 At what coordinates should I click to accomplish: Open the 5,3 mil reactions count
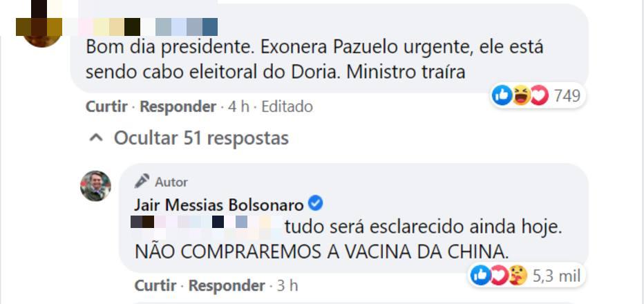click(557, 276)
